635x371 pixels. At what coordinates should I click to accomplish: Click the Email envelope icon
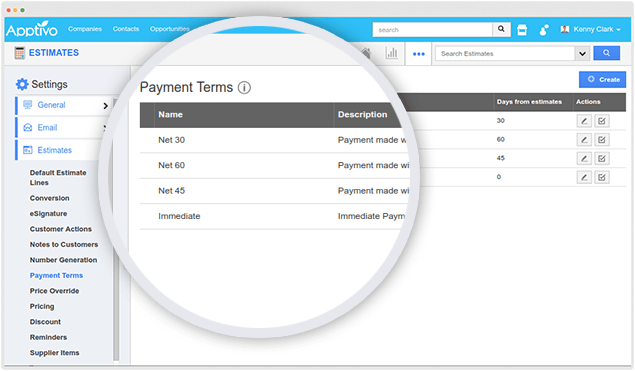(28, 128)
